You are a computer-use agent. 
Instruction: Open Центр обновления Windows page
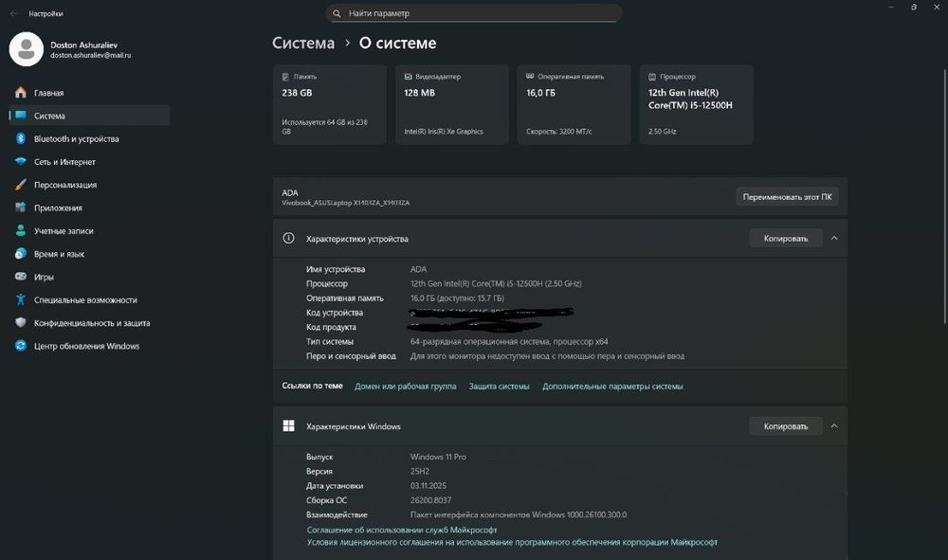coord(89,346)
